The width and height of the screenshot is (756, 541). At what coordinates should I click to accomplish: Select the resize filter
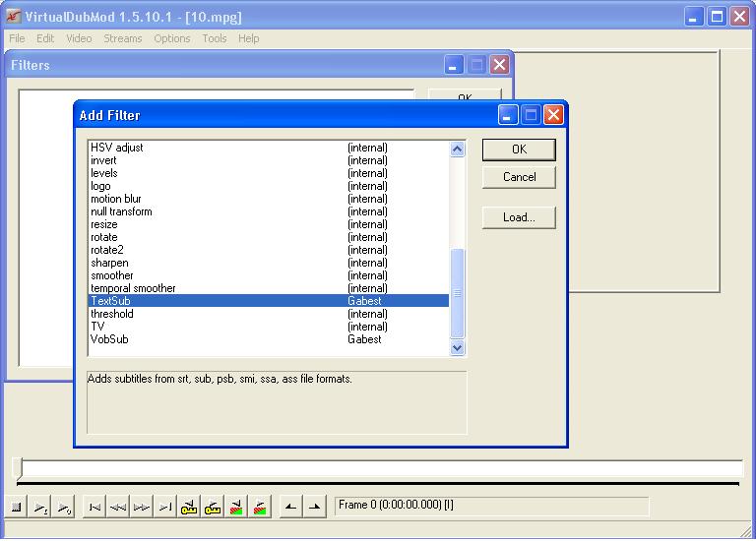pos(269,224)
